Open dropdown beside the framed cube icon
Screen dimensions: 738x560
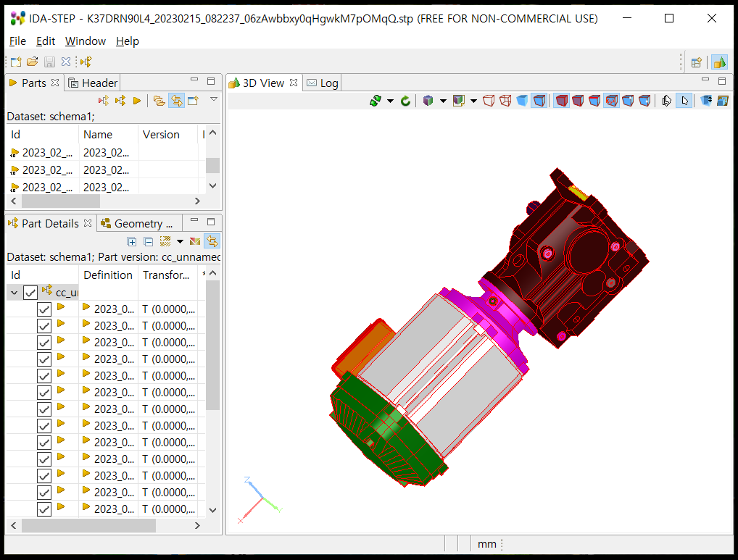click(473, 101)
